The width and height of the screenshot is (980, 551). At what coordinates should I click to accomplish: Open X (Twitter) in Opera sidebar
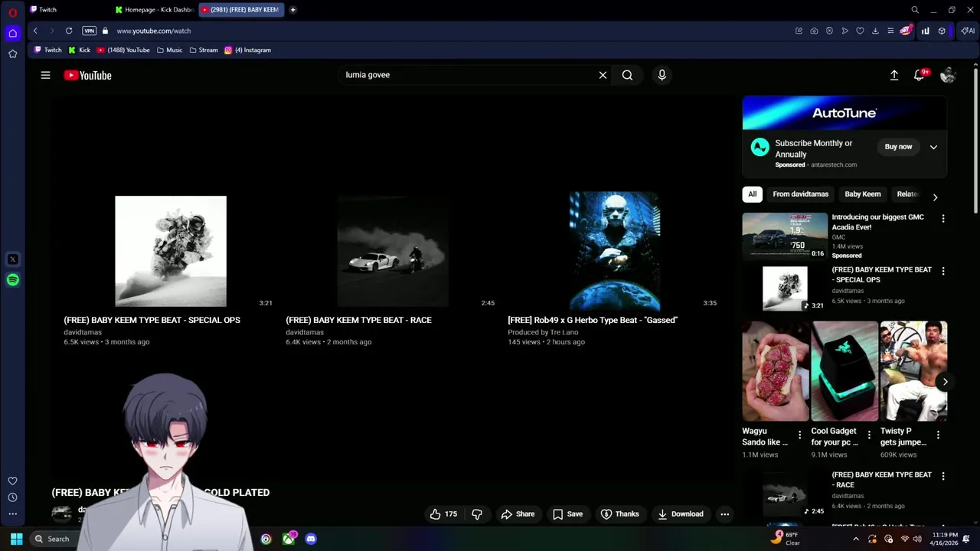coord(12,259)
